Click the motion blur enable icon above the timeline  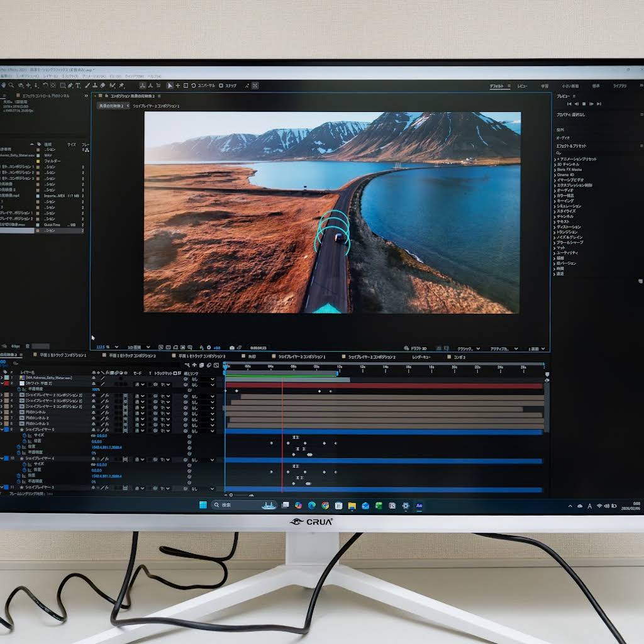point(209,365)
